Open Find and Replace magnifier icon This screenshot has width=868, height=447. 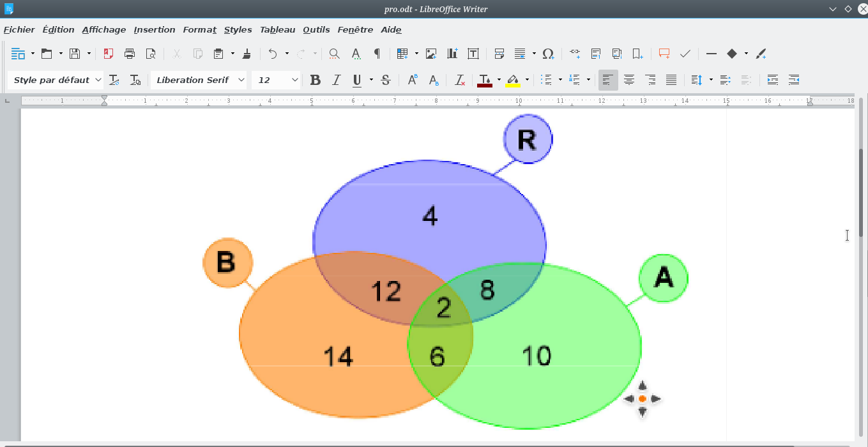pyautogui.click(x=334, y=54)
